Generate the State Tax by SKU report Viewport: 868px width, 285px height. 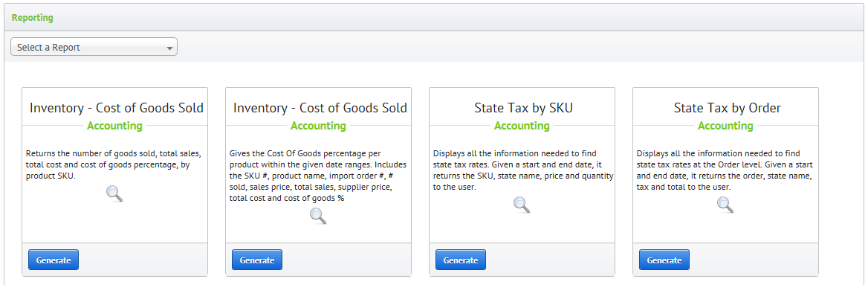point(461,260)
